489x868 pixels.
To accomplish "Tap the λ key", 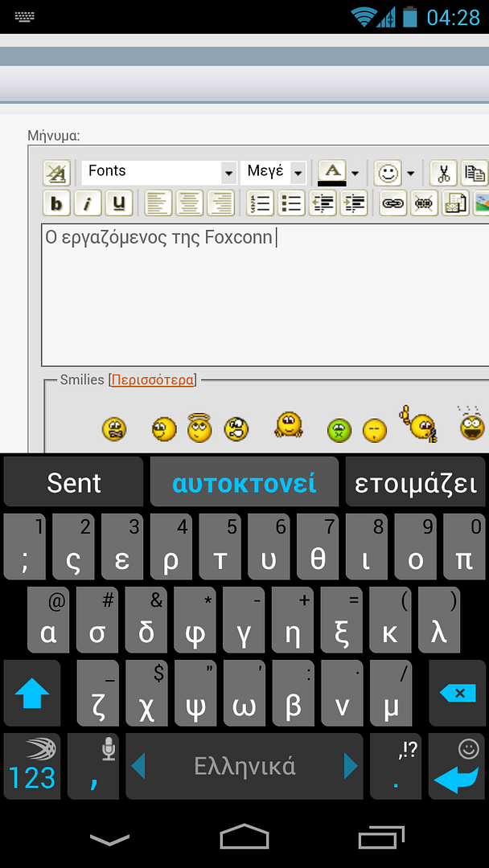I will point(440,620).
